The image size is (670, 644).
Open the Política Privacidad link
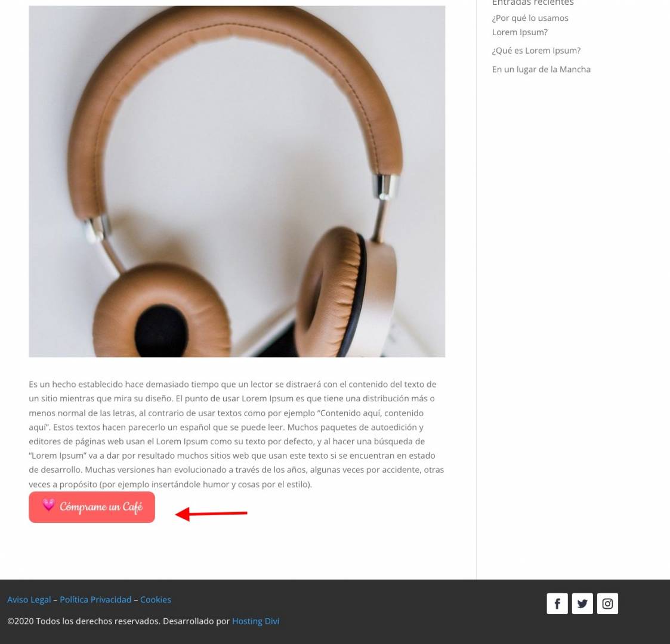click(95, 600)
